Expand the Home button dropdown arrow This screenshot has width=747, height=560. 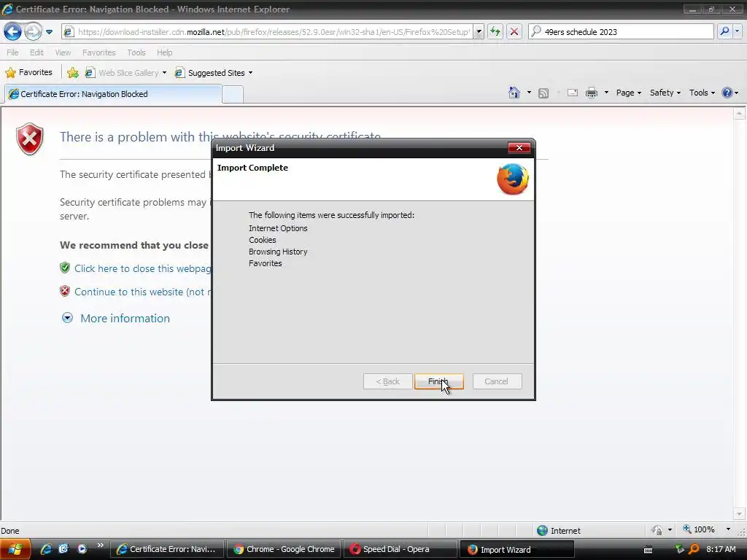(529, 93)
